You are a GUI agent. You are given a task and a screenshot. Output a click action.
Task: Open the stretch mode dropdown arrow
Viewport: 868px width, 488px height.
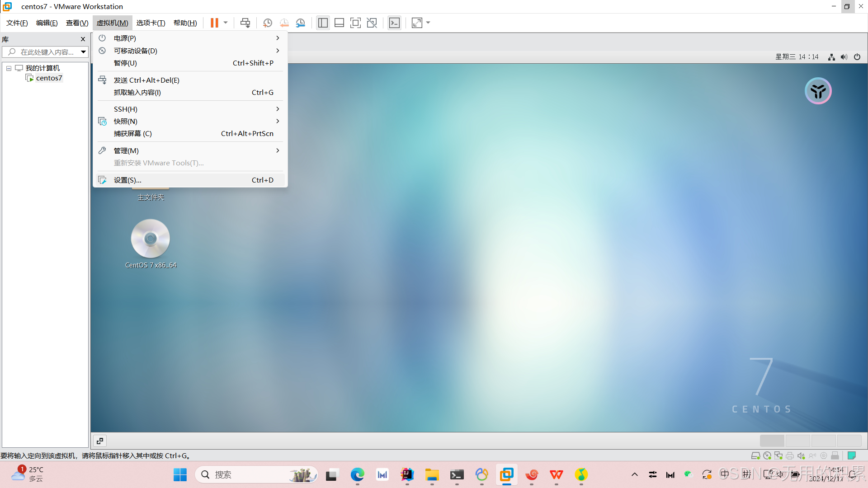[x=428, y=23]
